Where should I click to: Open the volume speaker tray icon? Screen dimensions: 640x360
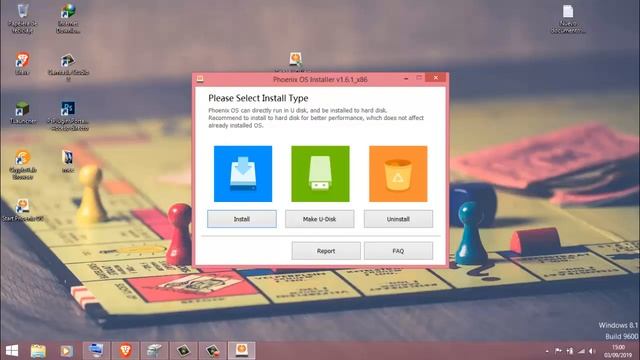(592, 351)
